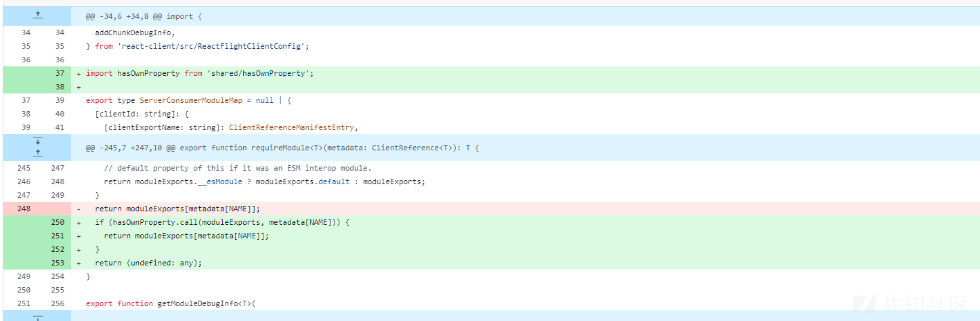Click the plus marker on added line 253

click(79, 263)
